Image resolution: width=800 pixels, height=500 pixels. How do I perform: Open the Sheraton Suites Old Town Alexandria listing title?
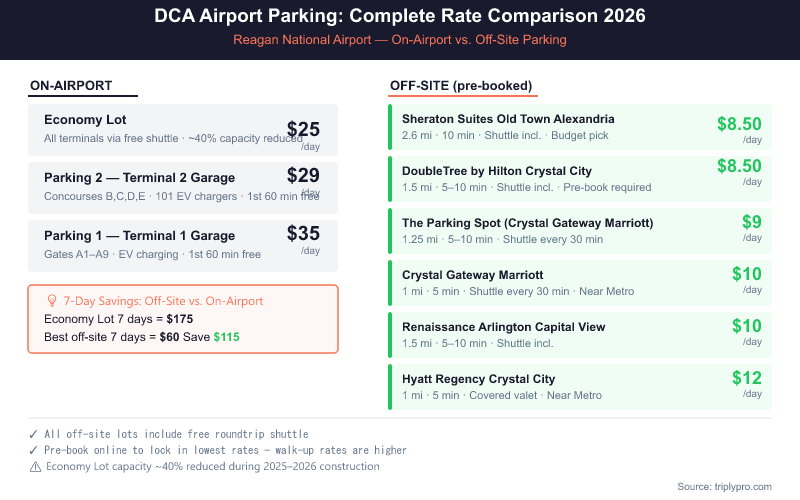point(508,119)
